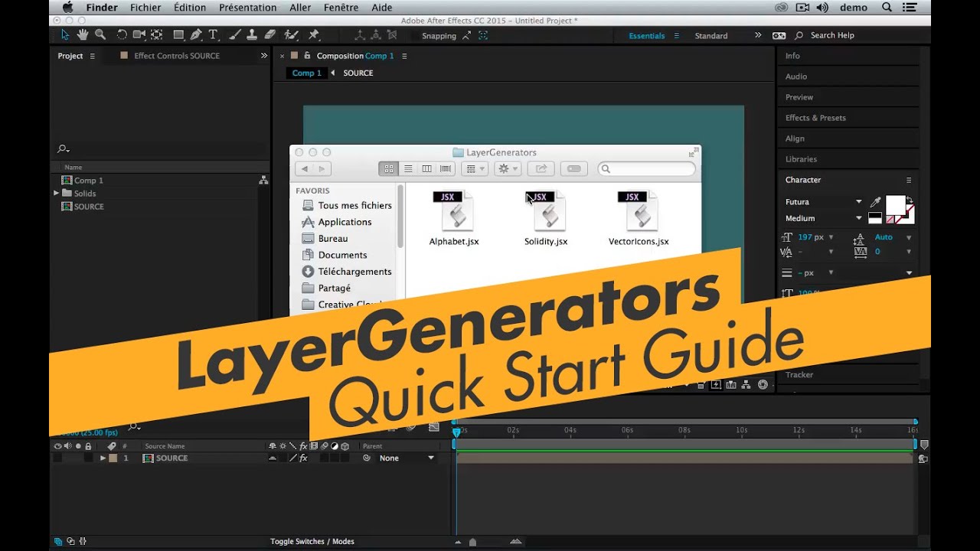Viewport: 980px width, 551px height.
Task: Click the white fill color swatch
Action: 895,205
